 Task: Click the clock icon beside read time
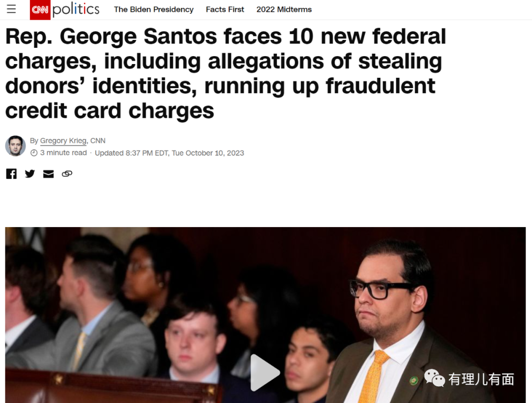click(34, 153)
